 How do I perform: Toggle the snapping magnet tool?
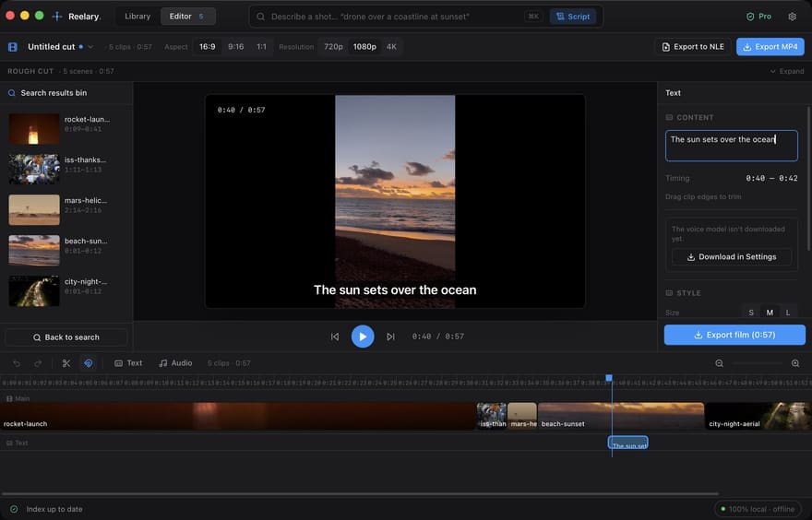click(89, 363)
